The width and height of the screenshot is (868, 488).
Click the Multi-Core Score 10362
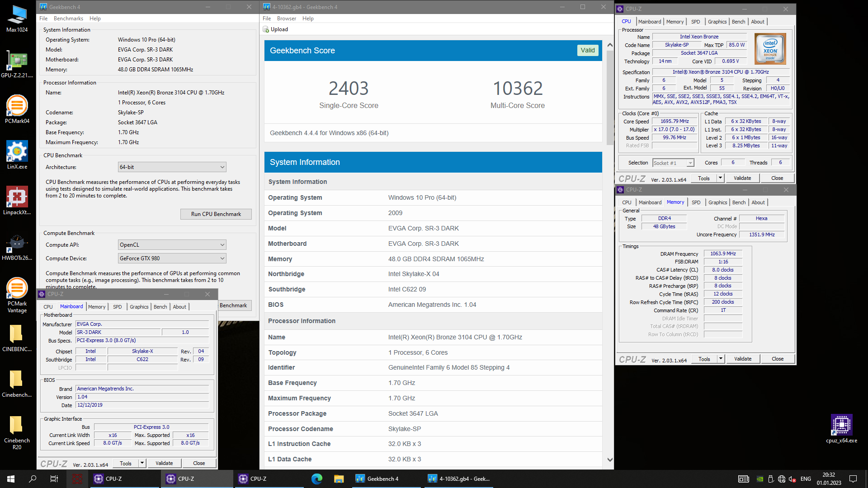518,88
